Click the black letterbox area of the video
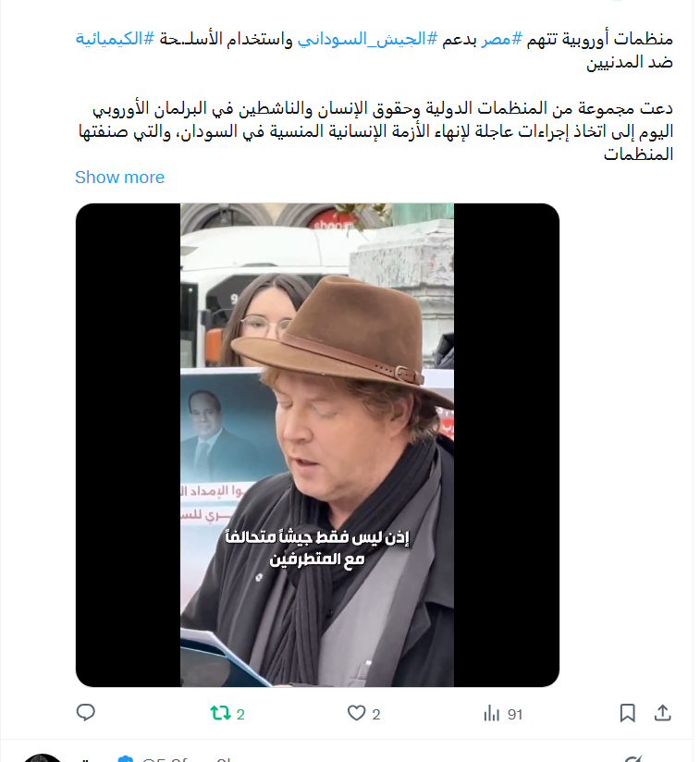The width and height of the screenshot is (700, 762). [x=129, y=445]
